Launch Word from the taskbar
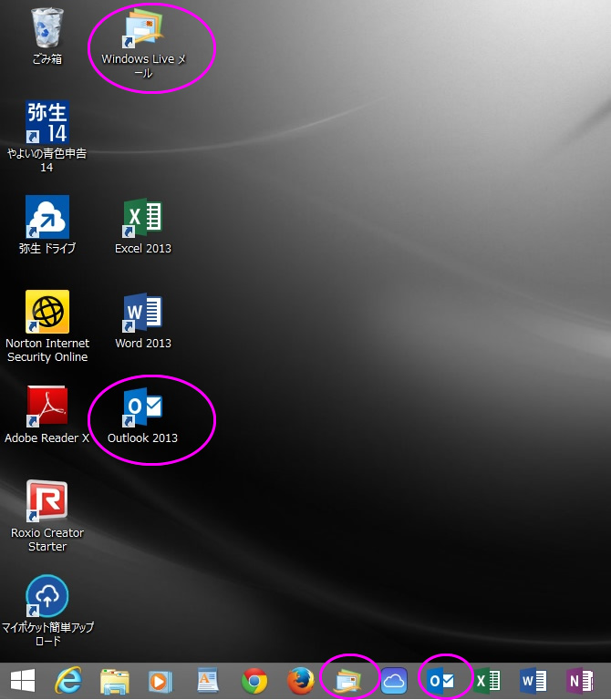 [x=533, y=681]
